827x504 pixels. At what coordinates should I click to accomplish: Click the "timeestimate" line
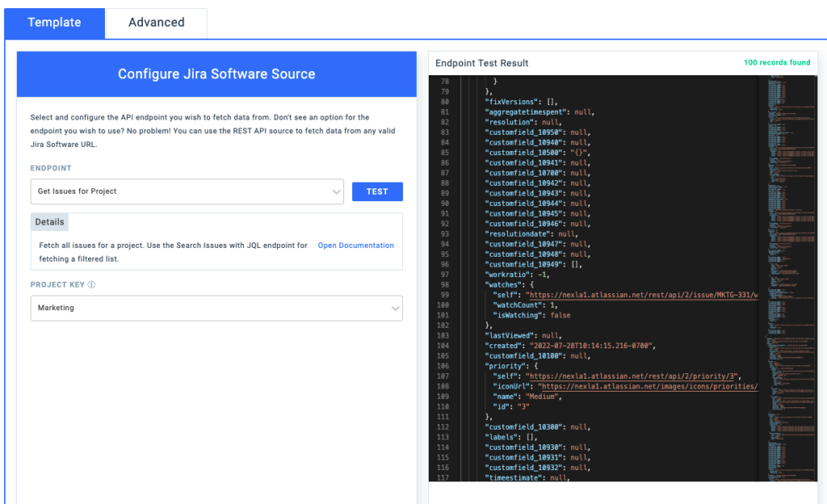(x=527, y=477)
